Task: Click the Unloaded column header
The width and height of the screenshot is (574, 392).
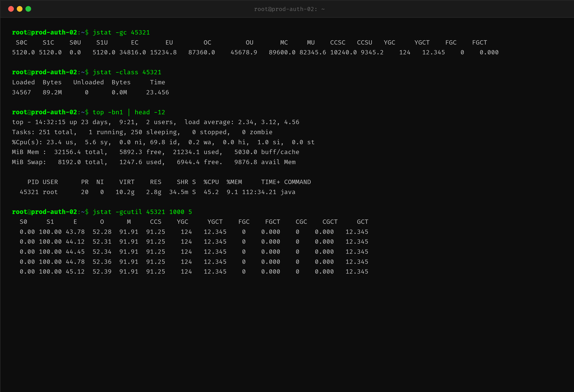Action: tap(89, 82)
